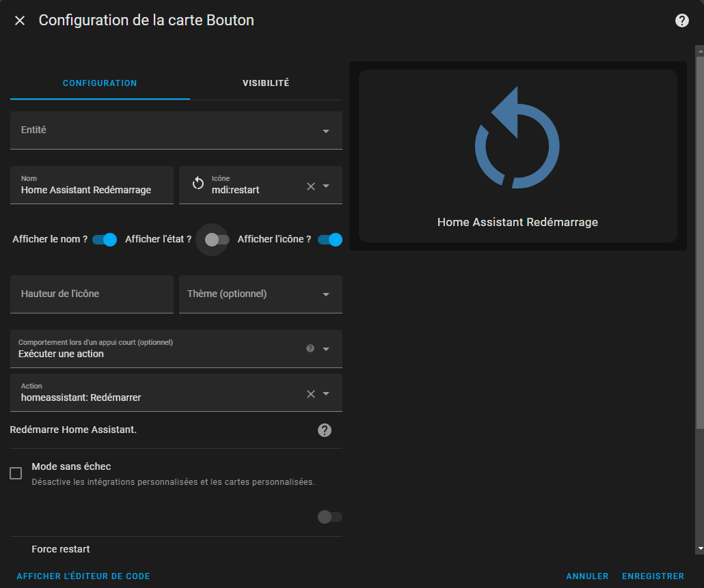Click the Annuler button
Viewport: 704px width, 588px height.
click(x=587, y=576)
